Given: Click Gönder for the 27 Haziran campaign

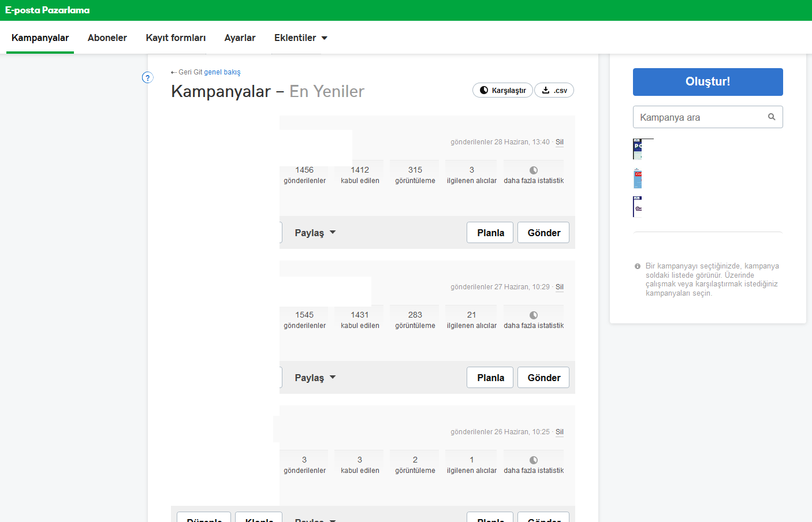Looking at the screenshot, I should coord(543,378).
